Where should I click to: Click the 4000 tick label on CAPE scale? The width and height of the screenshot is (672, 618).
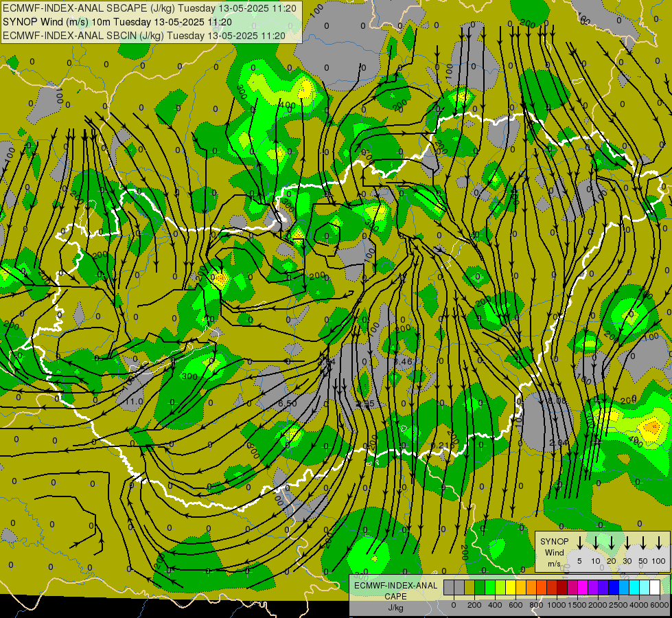(639, 605)
